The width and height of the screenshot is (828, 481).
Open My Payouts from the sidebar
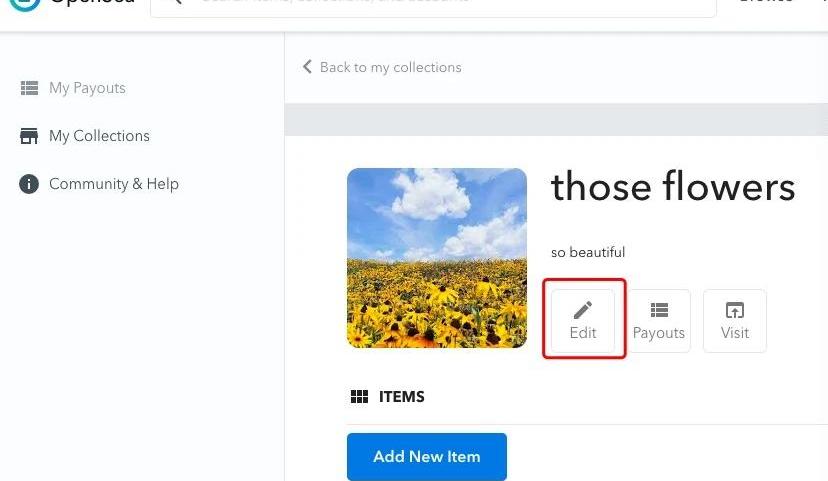87,88
